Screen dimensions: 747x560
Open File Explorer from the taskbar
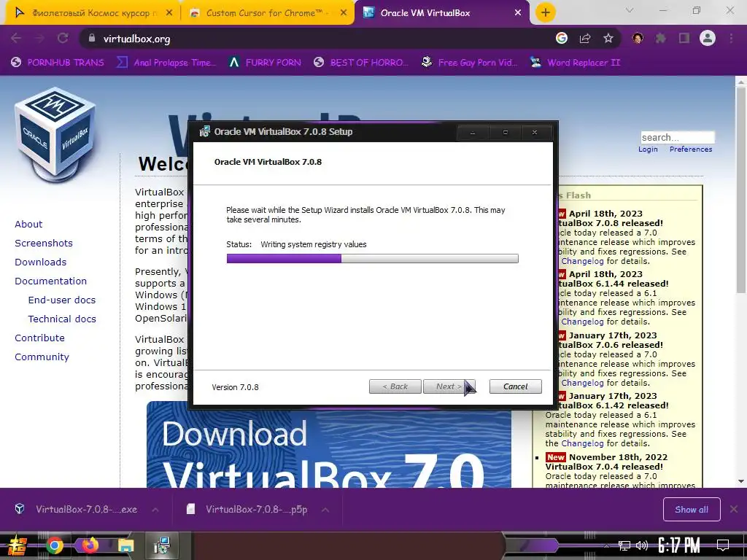point(125,545)
